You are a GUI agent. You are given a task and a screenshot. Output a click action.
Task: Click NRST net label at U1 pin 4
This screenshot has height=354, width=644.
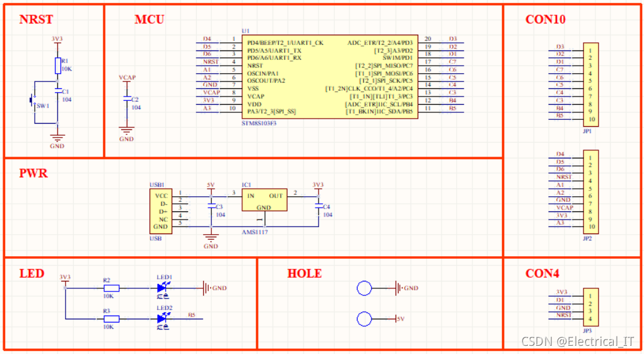coord(211,62)
